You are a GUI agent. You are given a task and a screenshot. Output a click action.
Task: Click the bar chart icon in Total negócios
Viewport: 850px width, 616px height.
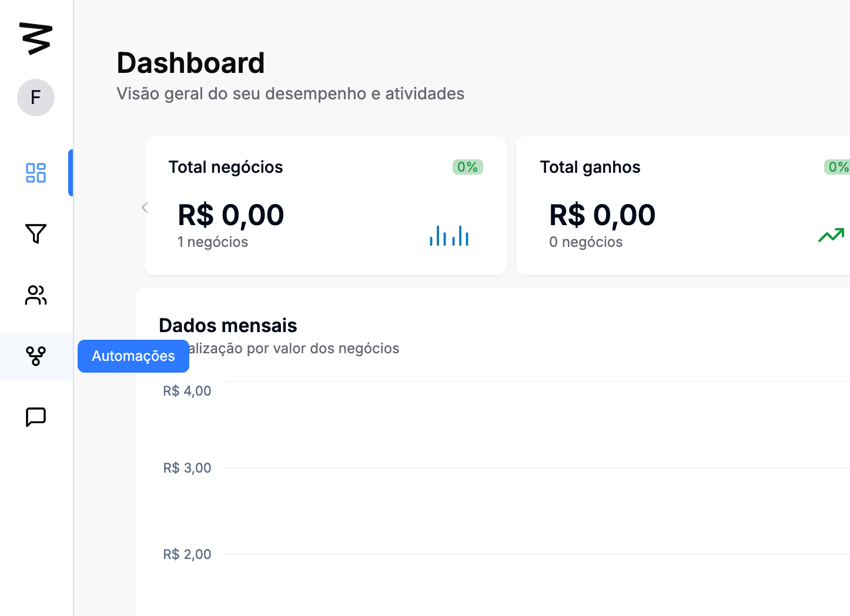tap(449, 236)
